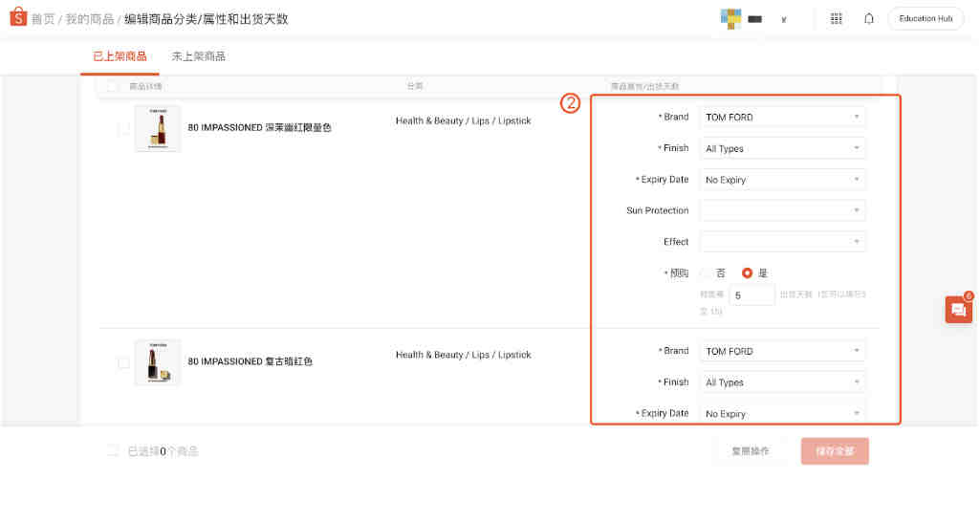The width and height of the screenshot is (980, 523).
Task: Click the 保存全部 save all button
Action: pos(835,451)
